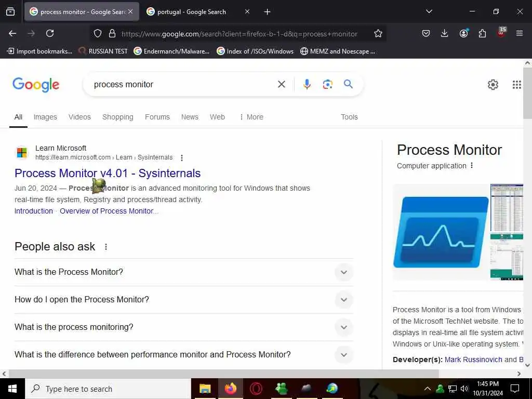
Task: Click the tracking protection shield icon
Action: click(98, 33)
